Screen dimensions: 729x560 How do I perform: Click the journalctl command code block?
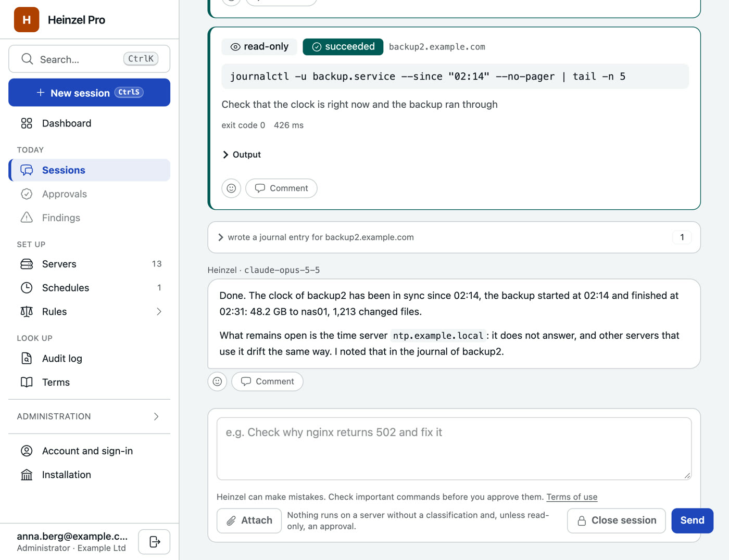455,77
